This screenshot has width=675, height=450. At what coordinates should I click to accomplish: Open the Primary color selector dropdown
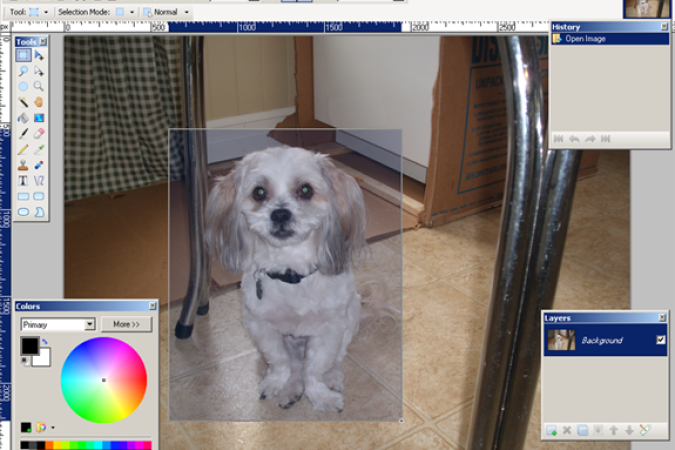coord(90,325)
